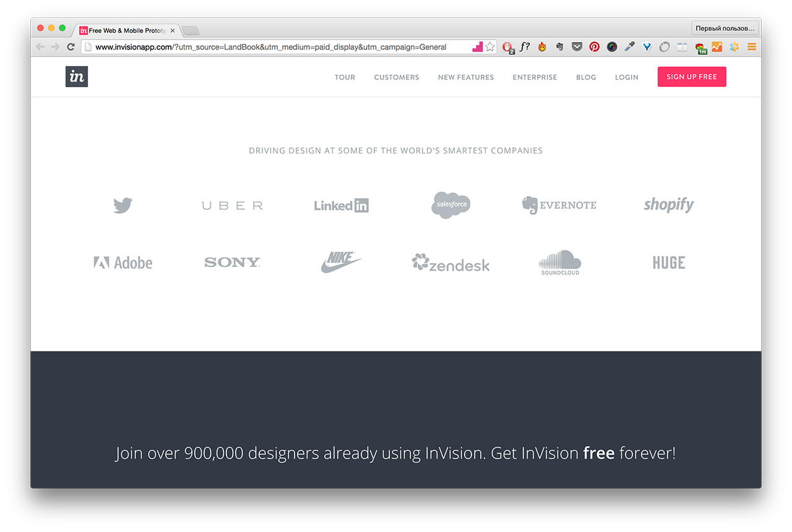The image size is (792, 532).
Task: Click the browser address bar URL
Action: click(x=271, y=47)
